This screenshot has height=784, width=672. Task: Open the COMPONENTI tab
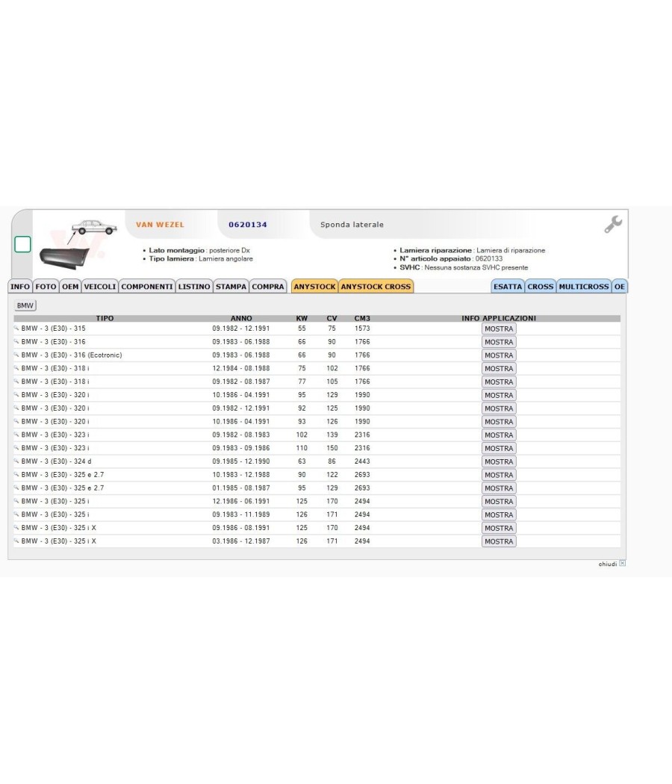[147, 287]
